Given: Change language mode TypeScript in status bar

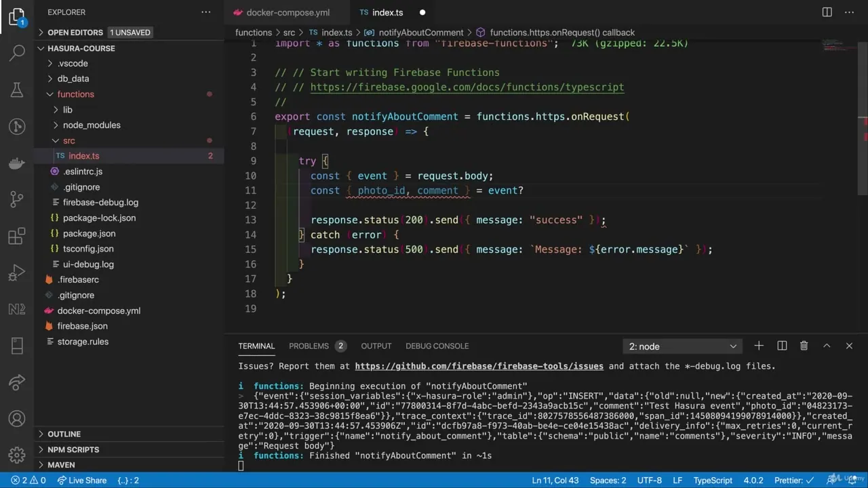Looking at the screenshot, I should (x=713, y=480).
